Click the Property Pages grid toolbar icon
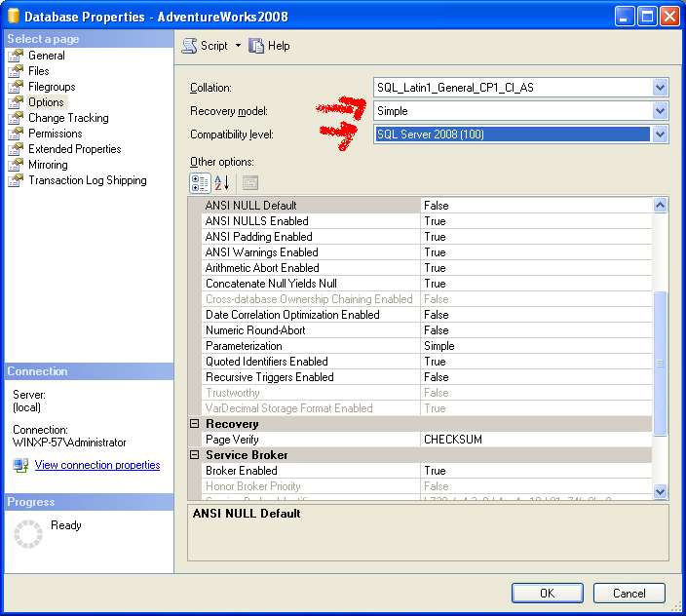Viewport: 686px width, 616px height. 250,183
